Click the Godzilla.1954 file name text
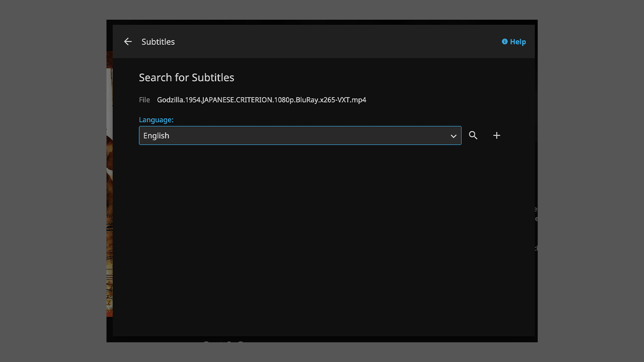Viewport: 644px width, 362px height. pyautogui.click(x=261, y=100)
